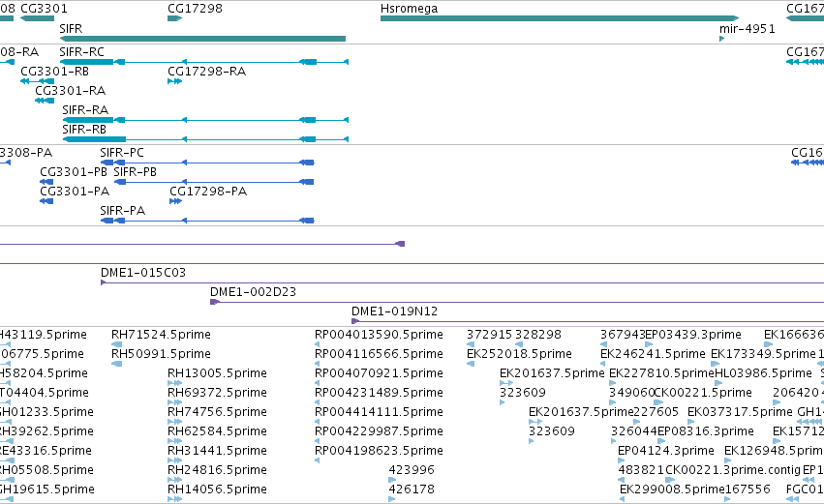The height and width of the screenshot is (504, 824).
Task: Click the EK252018.5prime label
Action: click(x=519, y=354)
